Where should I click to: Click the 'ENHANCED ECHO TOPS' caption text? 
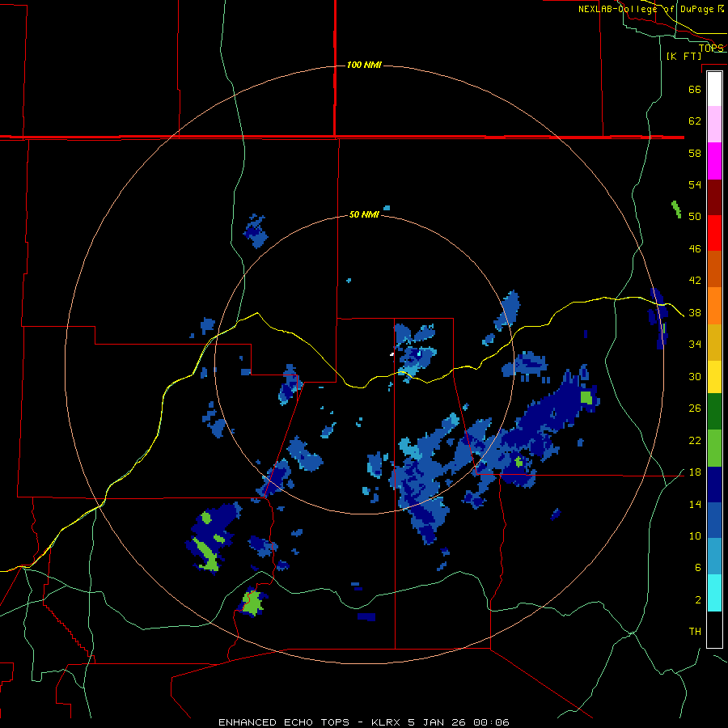(x=284, y=722)
